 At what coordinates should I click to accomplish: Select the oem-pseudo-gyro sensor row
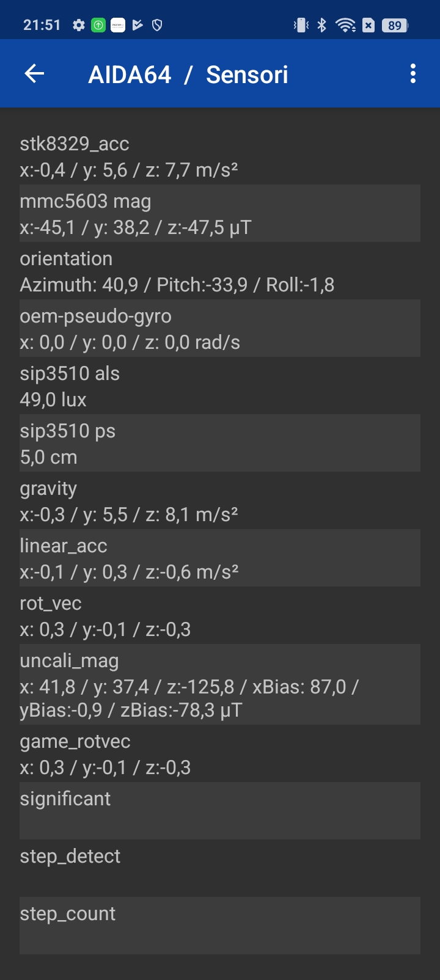point(220,328)
